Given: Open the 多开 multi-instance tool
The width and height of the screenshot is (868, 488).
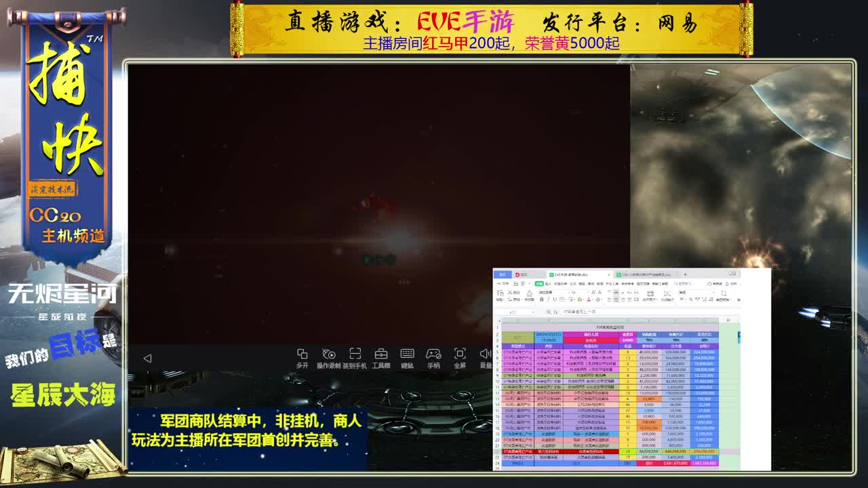Looking at the screenshot, I should click(302, 358).
